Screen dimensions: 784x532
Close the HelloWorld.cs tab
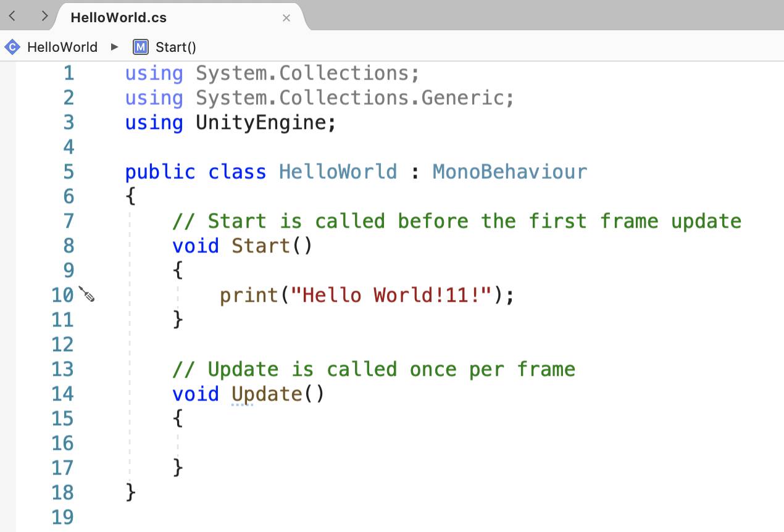point(286,18)
